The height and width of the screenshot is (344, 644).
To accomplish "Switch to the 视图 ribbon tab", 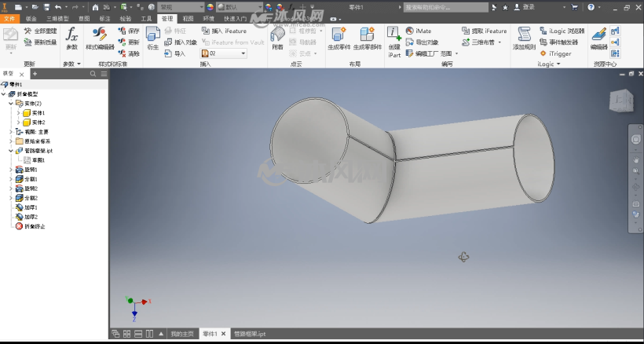I will (188, 19).
